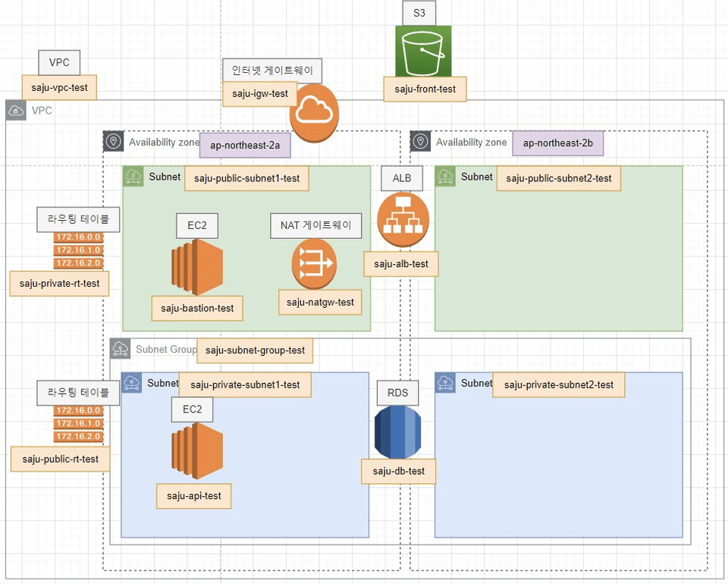Click the internet gateway cloud icon
The height and width of the screenshot is (584, 728).
314,113
